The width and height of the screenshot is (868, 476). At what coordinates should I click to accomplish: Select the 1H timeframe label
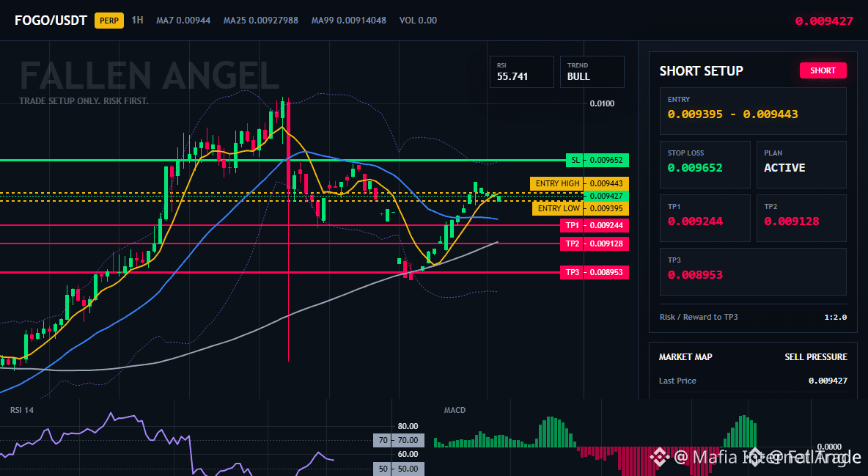coord(137,20)
